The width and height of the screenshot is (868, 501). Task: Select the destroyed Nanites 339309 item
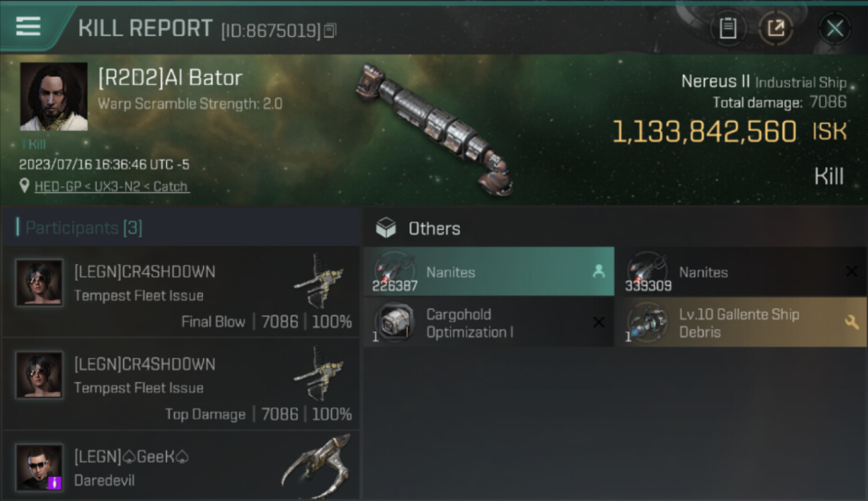[x=741, y=271]
